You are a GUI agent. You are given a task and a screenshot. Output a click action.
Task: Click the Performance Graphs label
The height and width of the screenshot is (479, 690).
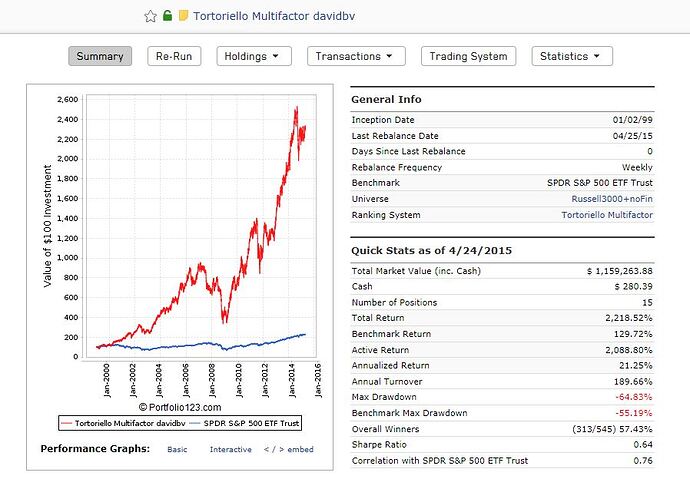coord(95,449)
